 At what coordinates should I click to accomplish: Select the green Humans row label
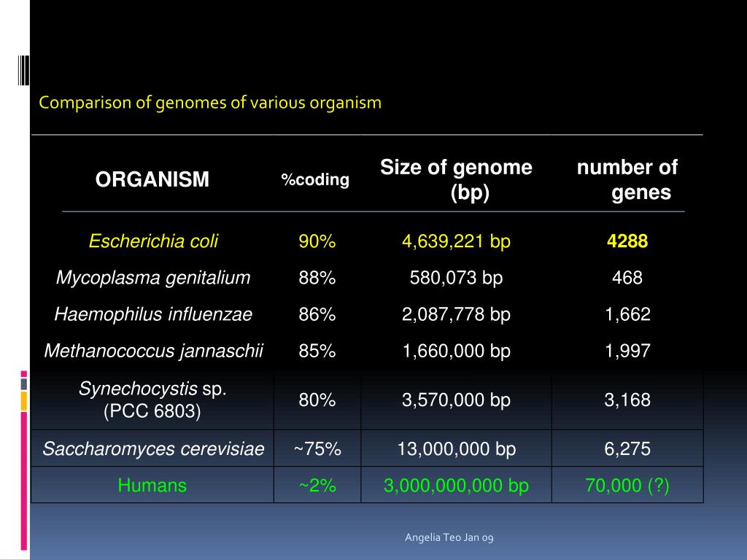click(x=152, y=486)
